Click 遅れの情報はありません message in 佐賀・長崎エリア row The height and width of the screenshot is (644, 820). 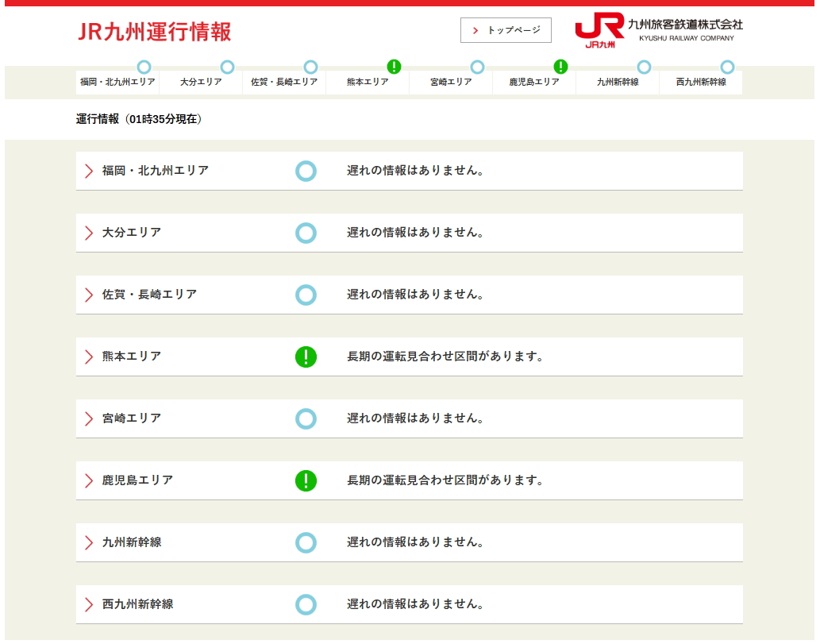pyautogui.click(x=415, y=295)
